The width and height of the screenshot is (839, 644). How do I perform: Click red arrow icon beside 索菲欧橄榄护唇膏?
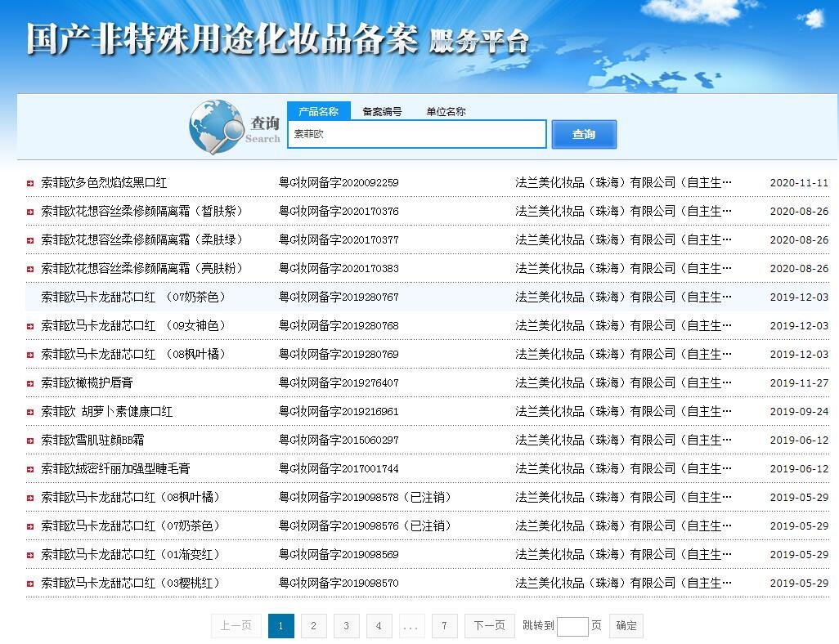[30, 383]
